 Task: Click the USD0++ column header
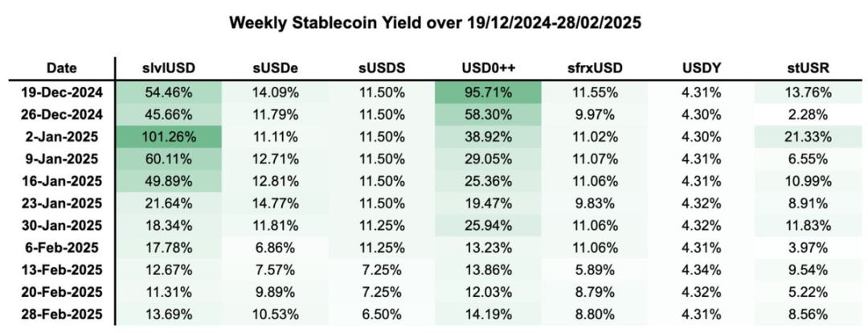(489, 69)
